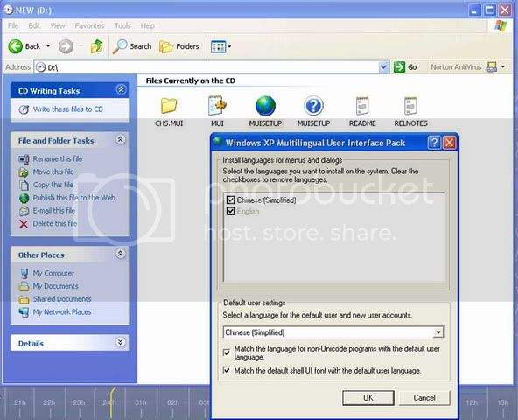Screen dimensions: 518x420
Task: Select the RELNOTES file icon
Action: (x=410, y=106)
